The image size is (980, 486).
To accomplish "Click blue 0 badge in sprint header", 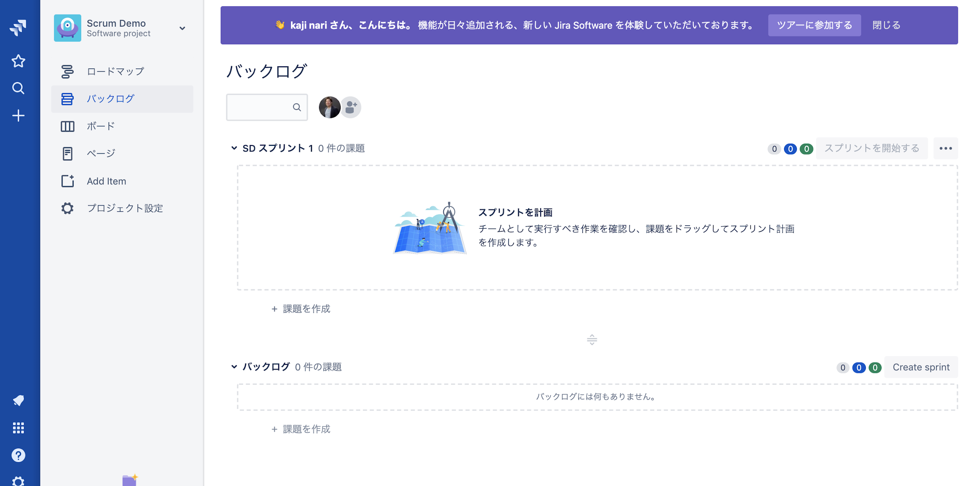I will 790,149.
